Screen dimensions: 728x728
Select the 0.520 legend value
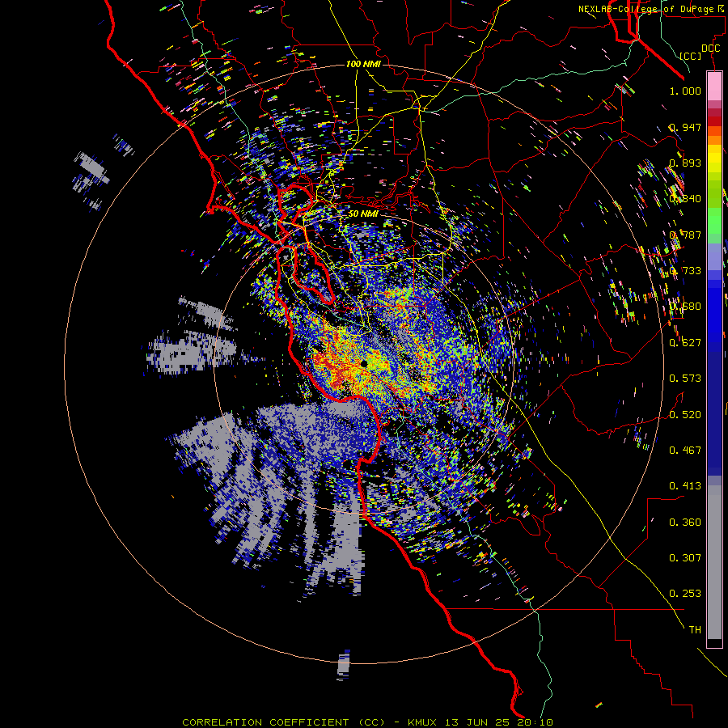point(685,415)
